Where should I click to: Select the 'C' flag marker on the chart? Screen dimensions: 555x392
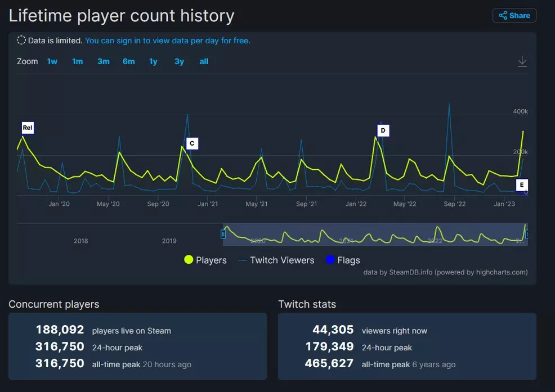(191, 143)
